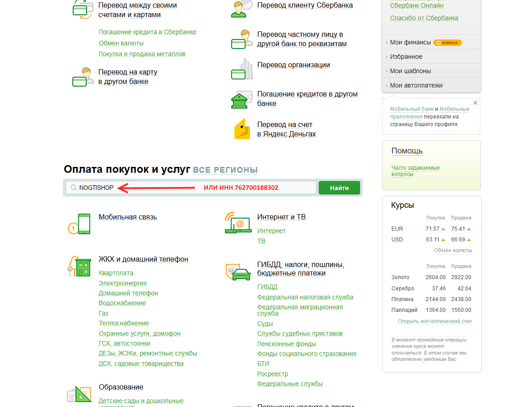The height and width of the screenshot is (407, 532).
Task: Open ГИБДД, налоги, пошлины category heading
Action: [x=301, y=269]
